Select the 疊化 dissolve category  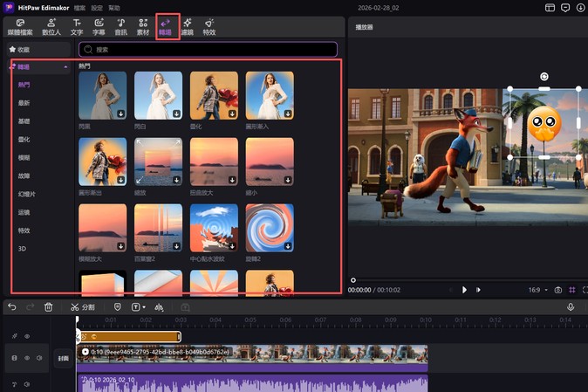pyautogui.click(x=24, y=140)
